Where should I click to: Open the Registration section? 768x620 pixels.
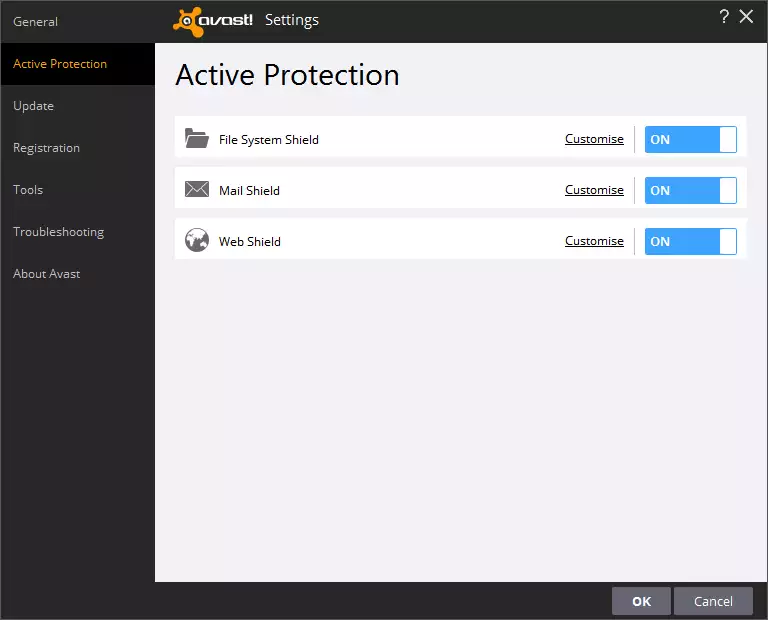(x=47, y=148)
